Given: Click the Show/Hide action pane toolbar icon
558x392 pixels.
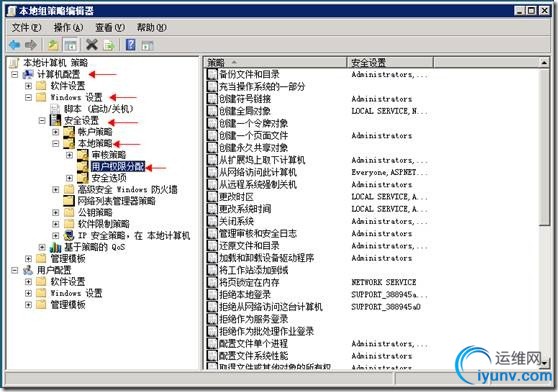Looking at the screenshot, I should pyautogui.click(x=147, y=45).
